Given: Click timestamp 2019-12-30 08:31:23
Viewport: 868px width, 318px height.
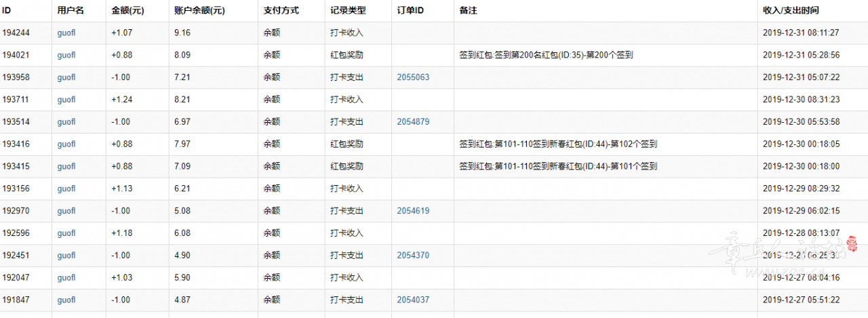Looking at the screenshot, I should coord(801,100).
